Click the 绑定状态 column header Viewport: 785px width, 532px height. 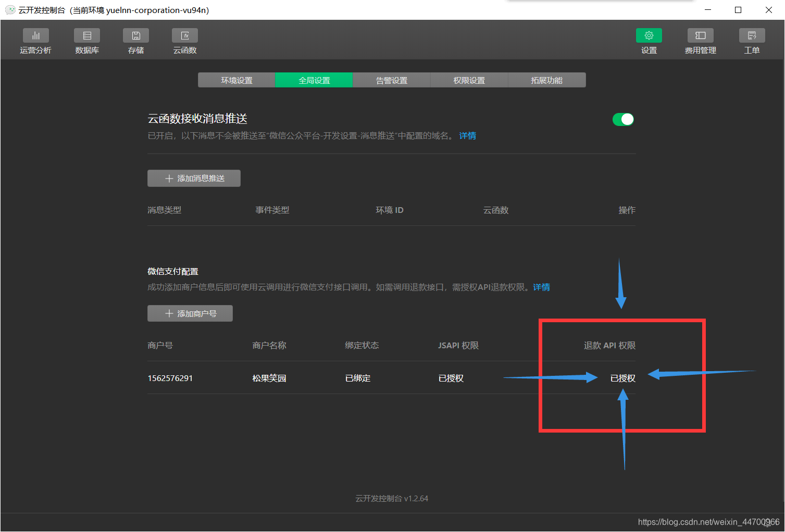click(362, 346)
